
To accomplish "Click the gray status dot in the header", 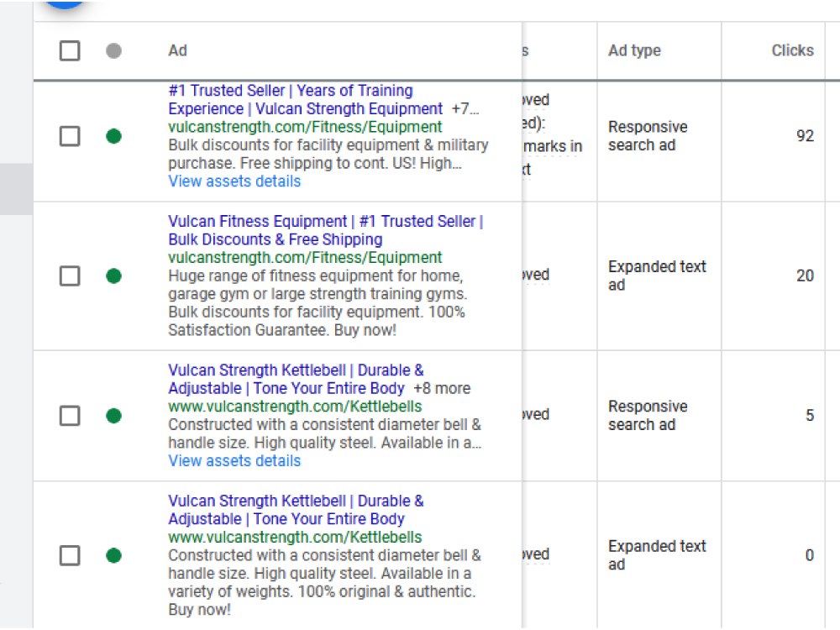I will 113,51.
